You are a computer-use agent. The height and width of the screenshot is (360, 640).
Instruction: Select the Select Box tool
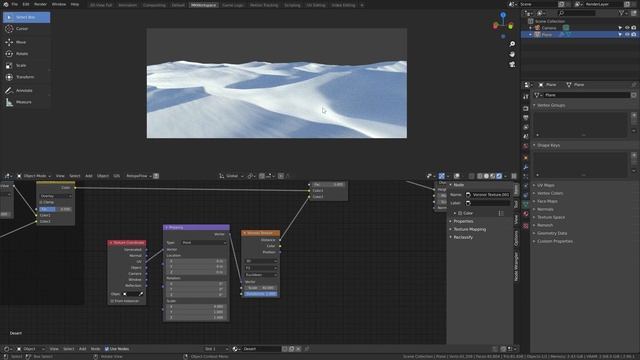coord(26,17)
